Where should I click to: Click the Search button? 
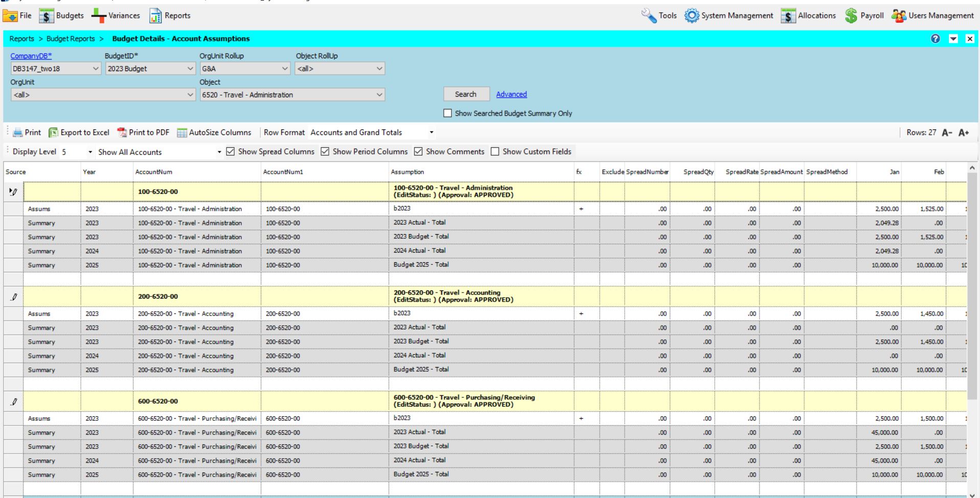point(466,94)
